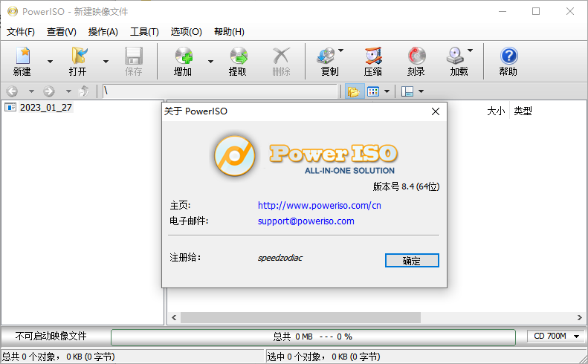Open the CD 700M media size dropdown

point(557,337)
